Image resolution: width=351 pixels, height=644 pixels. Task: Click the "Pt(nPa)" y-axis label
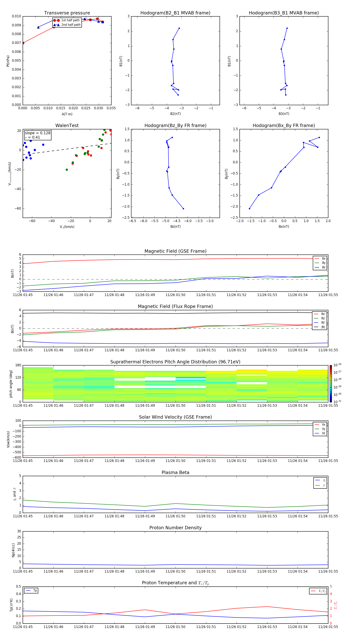(8, 61)
